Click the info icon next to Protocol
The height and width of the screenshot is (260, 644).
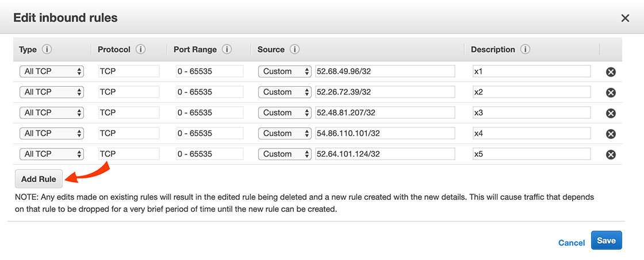click(x=140, y=49)
